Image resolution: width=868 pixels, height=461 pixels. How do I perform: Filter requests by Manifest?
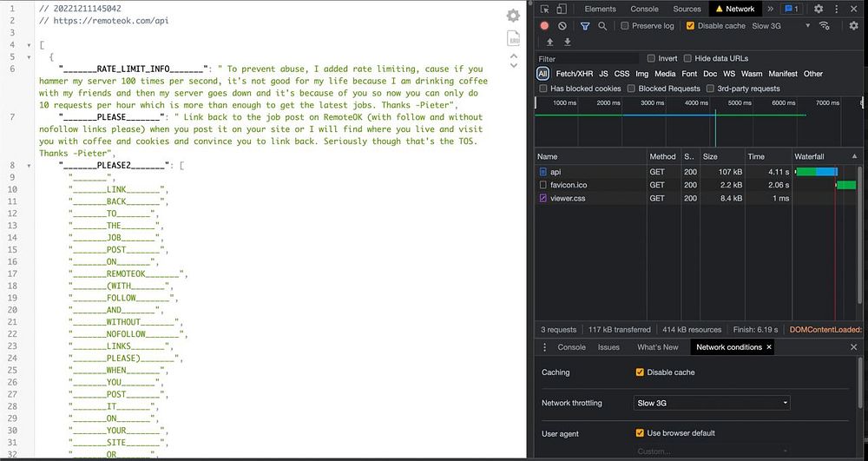(x=783, y=74)
